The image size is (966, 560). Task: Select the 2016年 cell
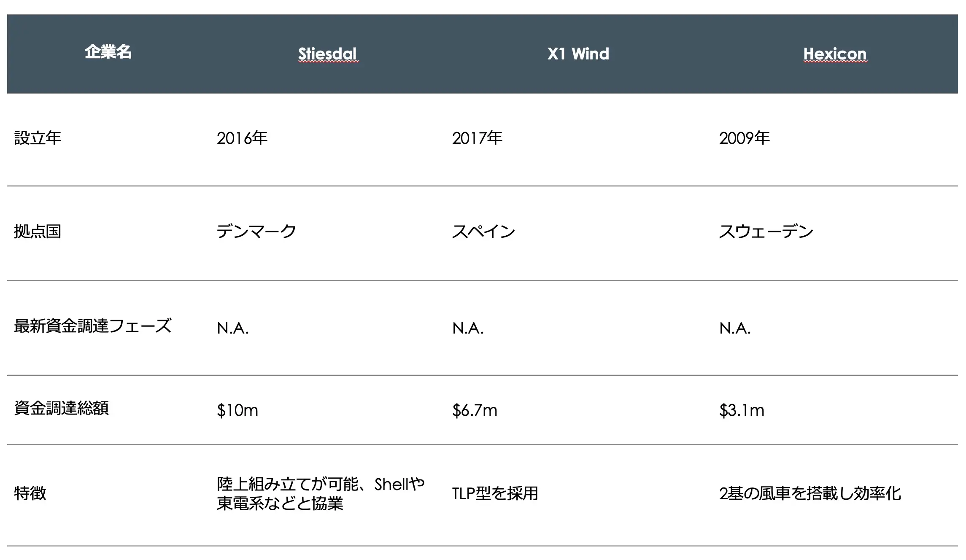[242, 138]
